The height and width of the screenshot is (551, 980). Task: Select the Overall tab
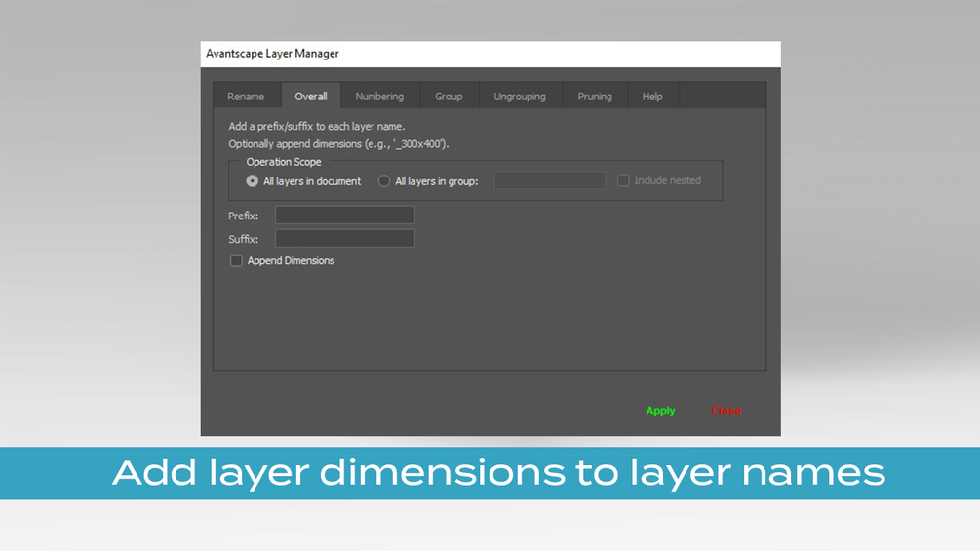(311, 97)
